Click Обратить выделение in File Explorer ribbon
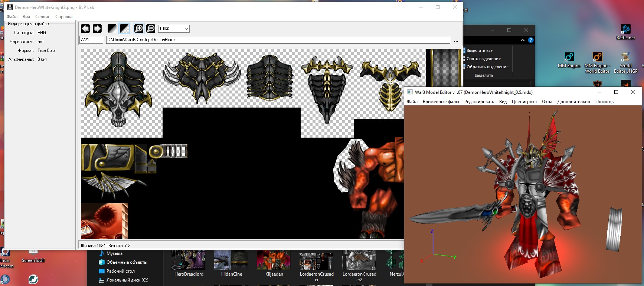This screenshot has height=286, width=644. [x=487, y=67]
